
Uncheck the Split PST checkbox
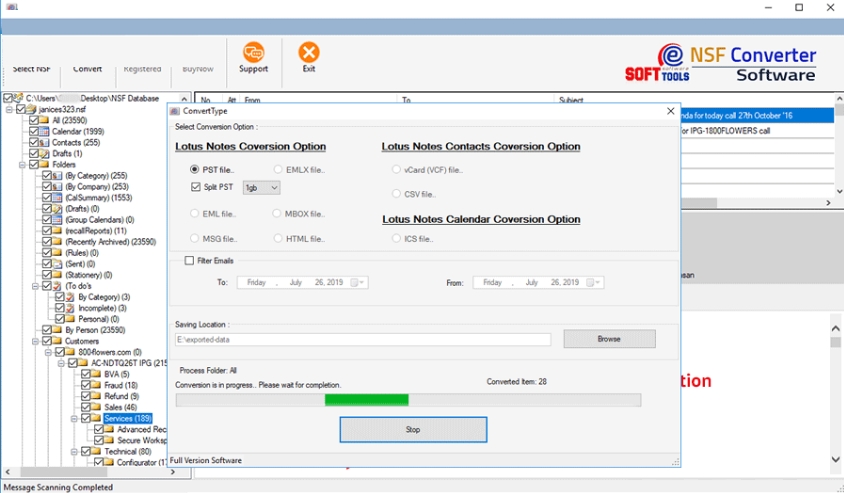point(195,187)
